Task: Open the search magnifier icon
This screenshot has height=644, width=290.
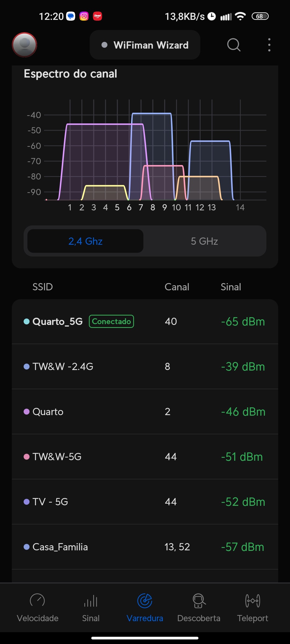Action: (234, 45)
